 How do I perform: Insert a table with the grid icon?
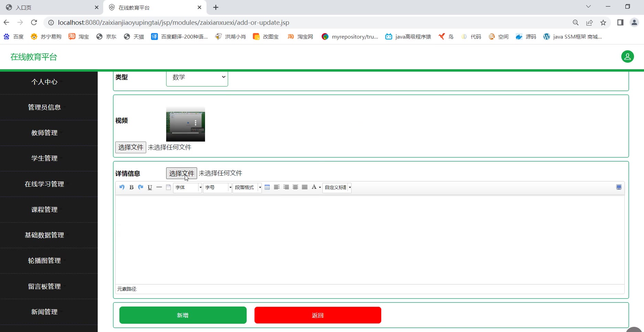[267, 187]
